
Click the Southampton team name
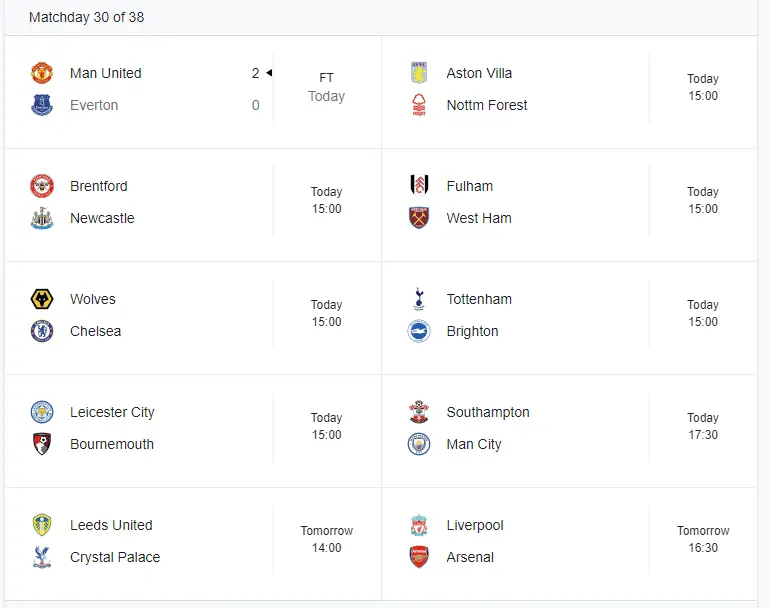tap(488, 412)
